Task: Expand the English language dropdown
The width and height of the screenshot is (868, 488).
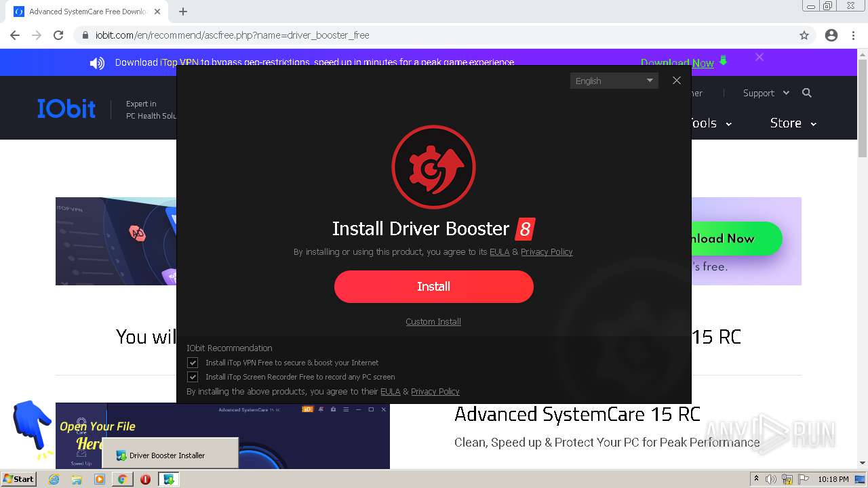Action: 614,81
